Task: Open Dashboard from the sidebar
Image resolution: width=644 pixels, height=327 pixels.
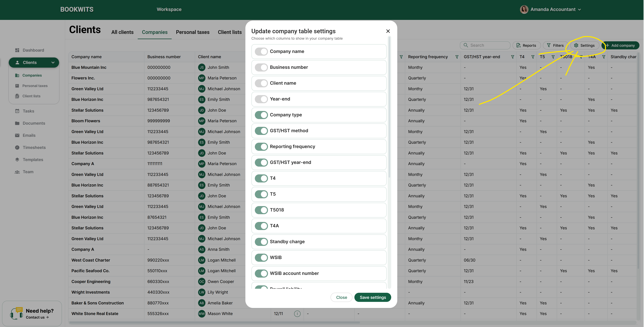Action: coord(30,50)
